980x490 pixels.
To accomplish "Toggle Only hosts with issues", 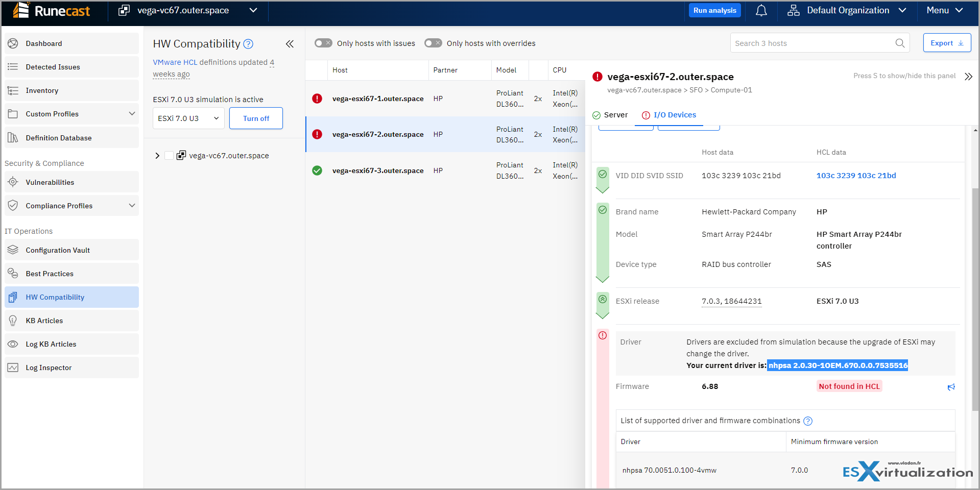I will (x=323, y=43).
